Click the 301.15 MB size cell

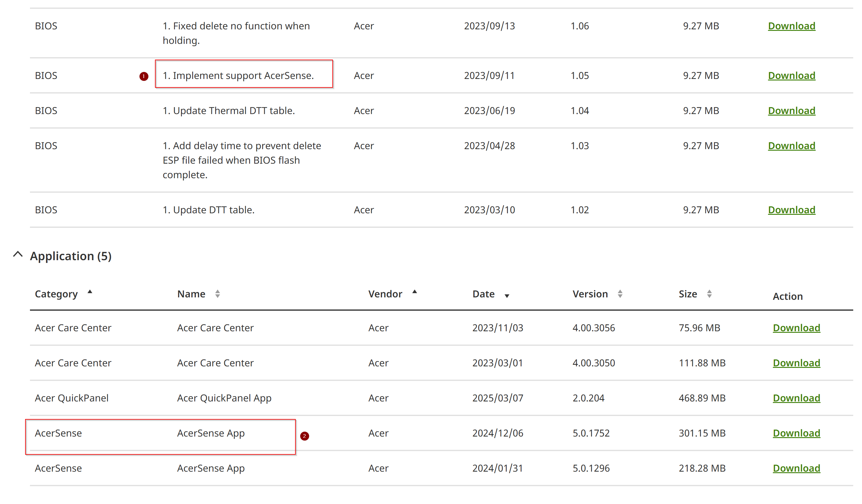click(x=702, y=433)
